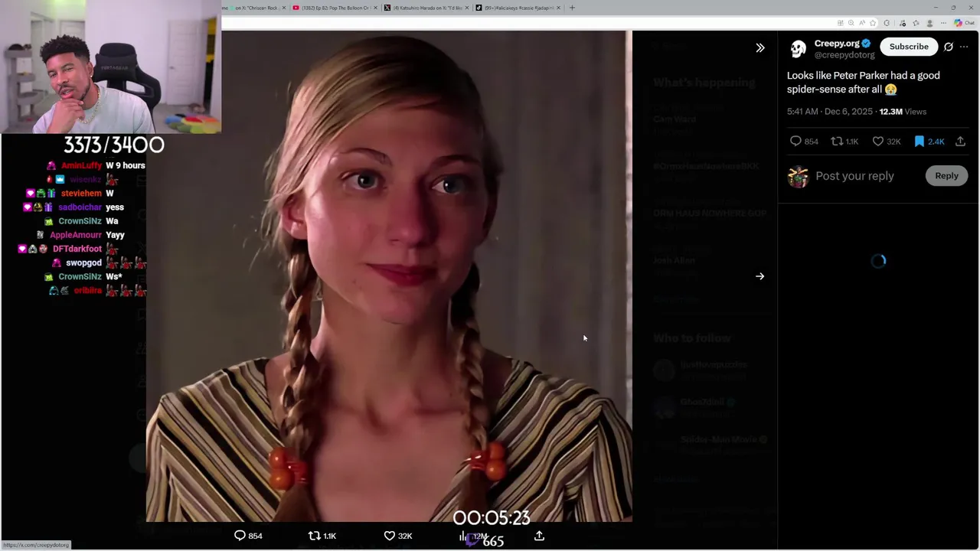Click the browser profile avatar icon

pos(930,23)
